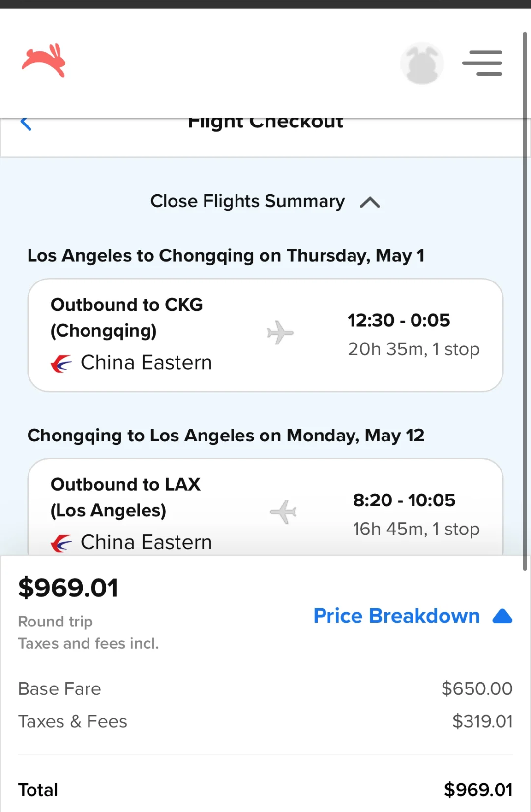Click the Price Breakdown link
This screenshot has width=531, height=812.
[396, 616]
